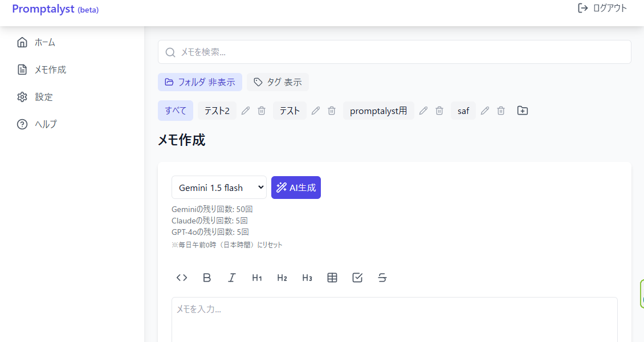The height and width of the screenshot is (342, 644).
Task: Select the saf folder tab
Action: coord(463,111)
